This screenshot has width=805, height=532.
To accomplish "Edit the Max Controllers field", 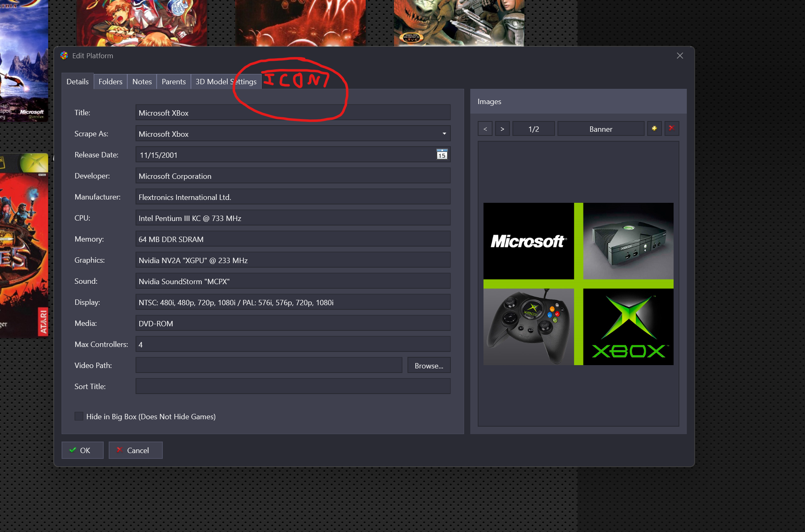I will tap(293, 344).
